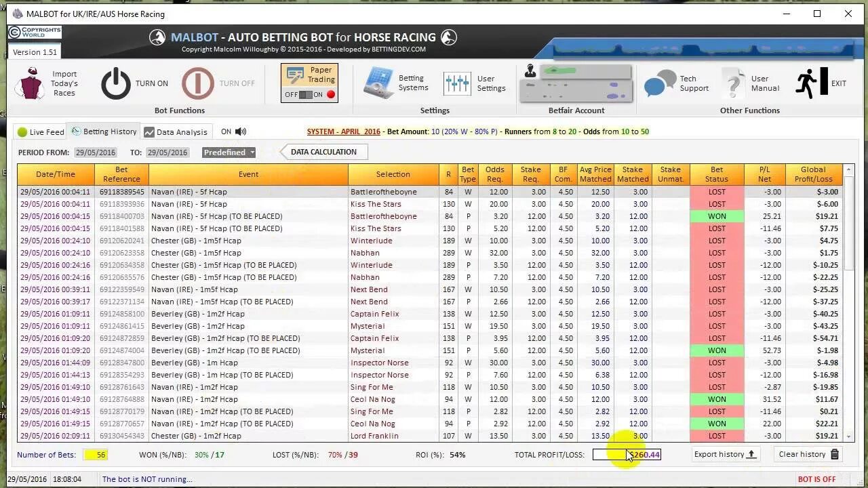Screen dimensions: 868x488
Task: Click Ceol Na Nog WON row with 31.52
Action: pyautogui.click(x=430, y=399)
